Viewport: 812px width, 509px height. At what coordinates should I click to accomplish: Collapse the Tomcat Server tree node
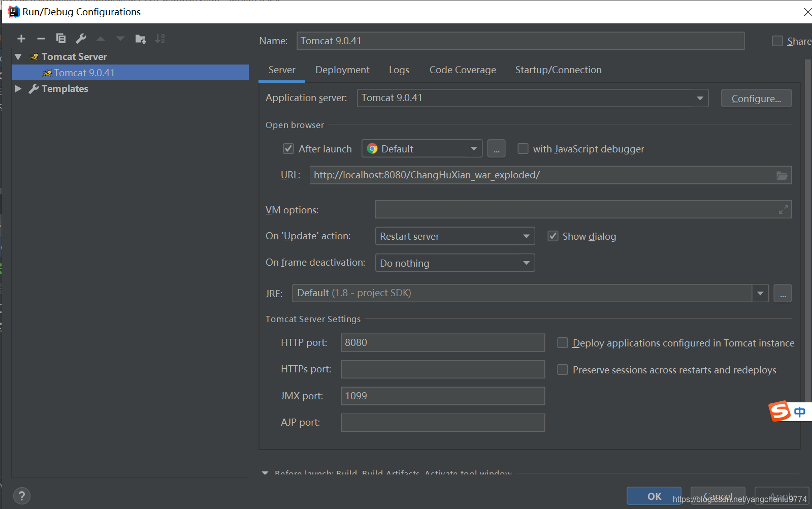coord(18,57)
